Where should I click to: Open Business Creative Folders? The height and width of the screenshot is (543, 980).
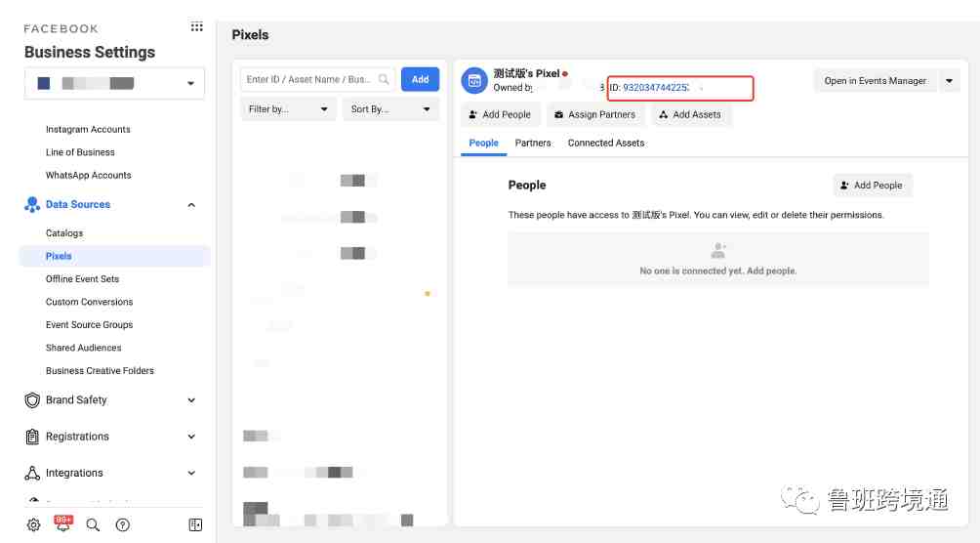[x=100, y=370]
